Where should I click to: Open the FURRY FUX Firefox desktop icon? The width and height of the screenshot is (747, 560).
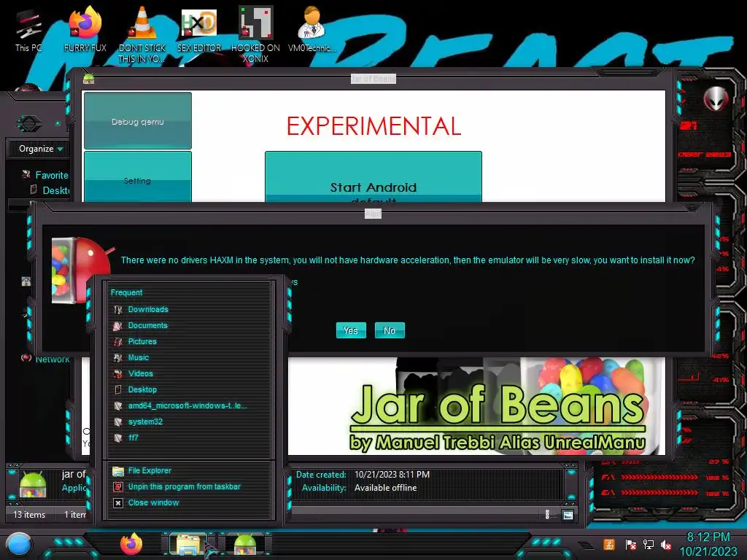[x=85, y=31]
